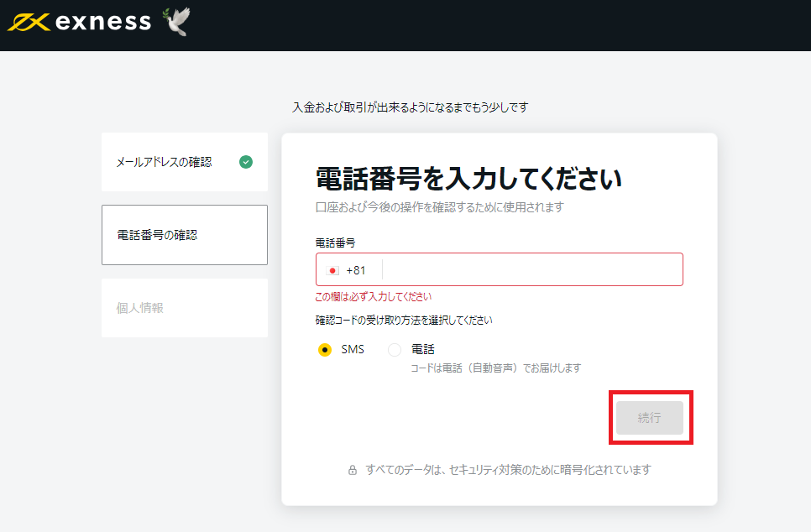Click the text 口座および今後の操作を確認するために使用されます
This screenshot has height=532, width=811.
[440, 207]
